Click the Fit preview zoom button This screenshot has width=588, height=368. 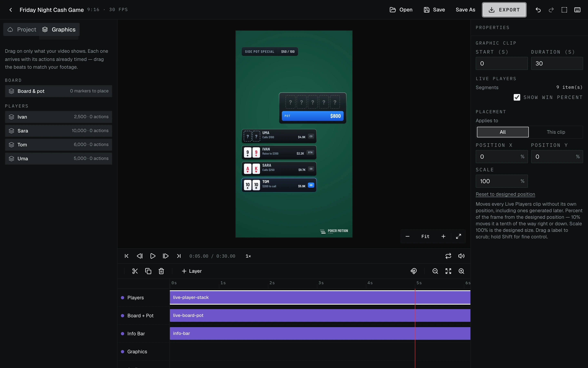coord(425,236)
